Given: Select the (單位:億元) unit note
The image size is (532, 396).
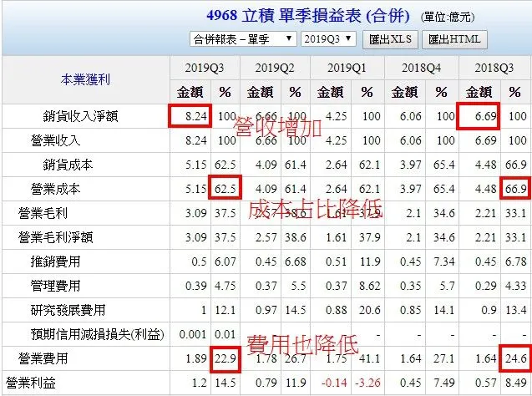Looking at the screenshot, I should (x=447, y=17).
